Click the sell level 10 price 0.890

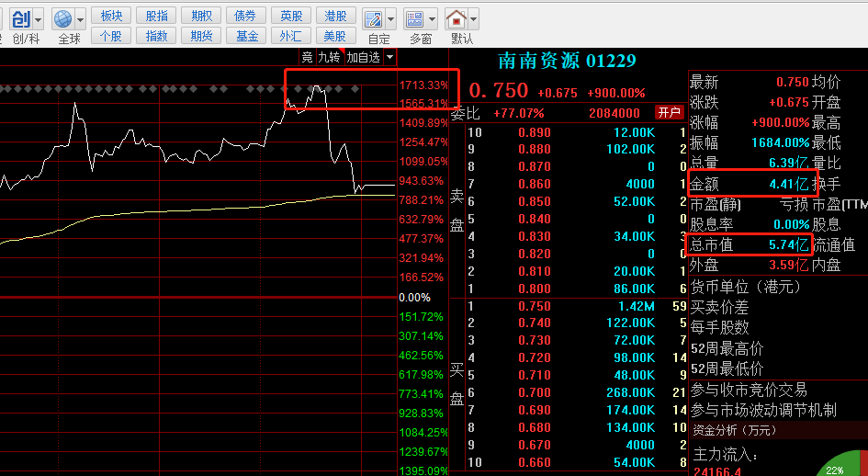coord(535,132)
